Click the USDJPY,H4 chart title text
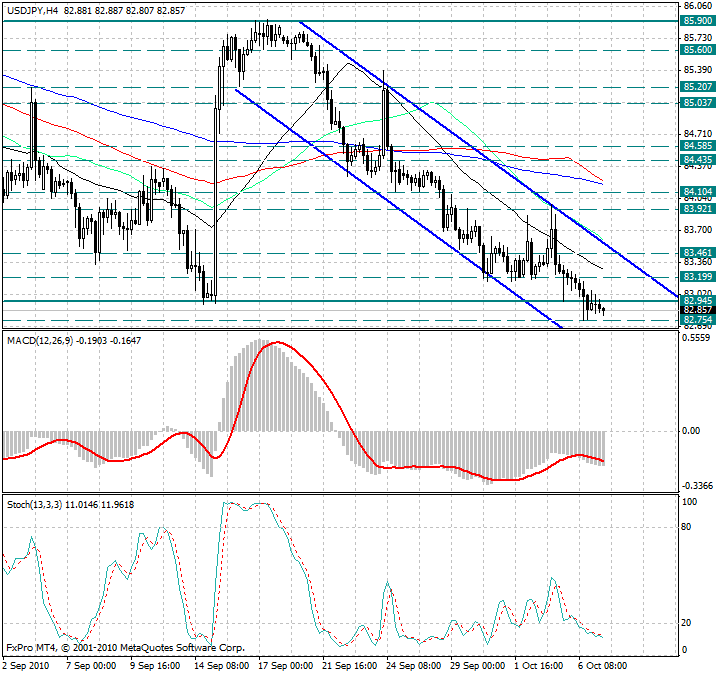716x673 pixels. click(x=31, y=9)
